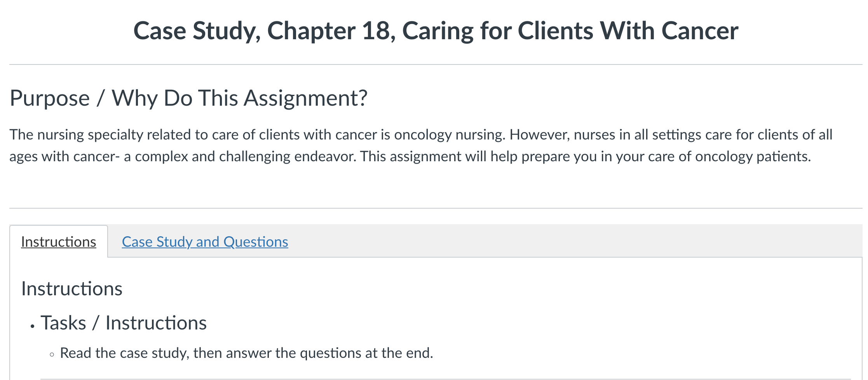868x380 pixels.
Task: Click the circle bullet before 'Read the case study'
Action: pos(52,355)
